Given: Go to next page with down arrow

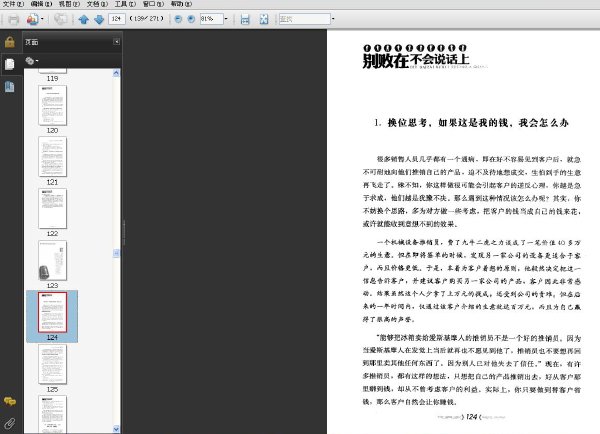Looking at the screenshot, I should click(99, 19).
